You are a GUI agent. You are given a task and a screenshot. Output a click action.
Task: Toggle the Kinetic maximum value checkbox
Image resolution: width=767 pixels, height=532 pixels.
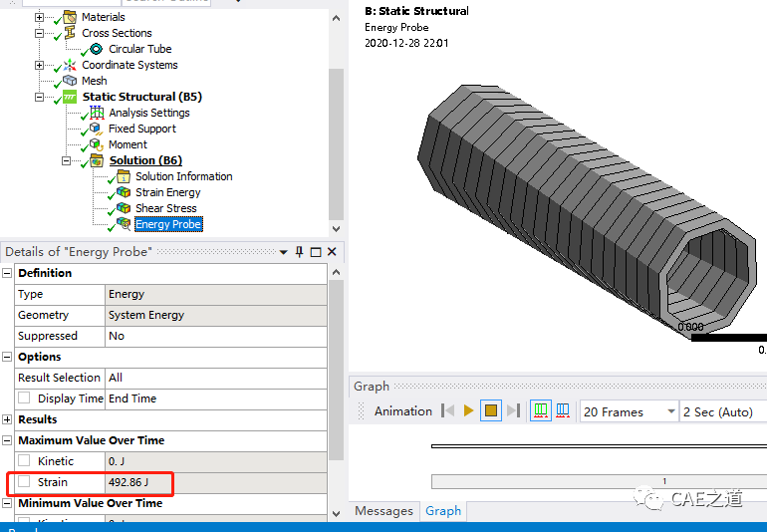tap(24, 460)
